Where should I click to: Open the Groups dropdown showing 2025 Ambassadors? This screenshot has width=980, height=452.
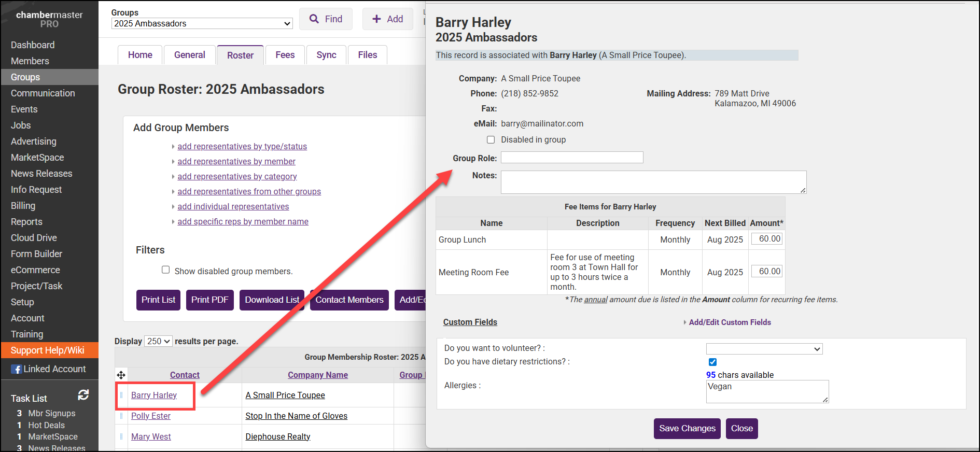[202, 24]
